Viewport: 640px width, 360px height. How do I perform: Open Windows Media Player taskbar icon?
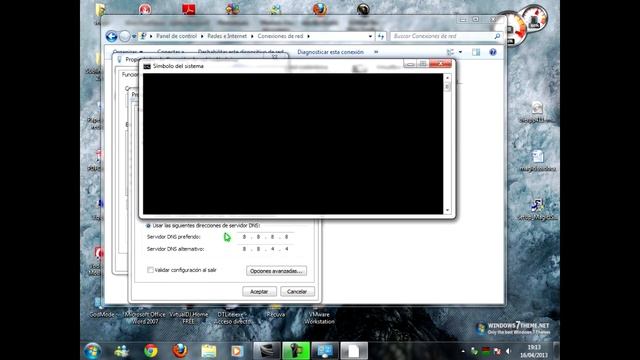pyautogui.click(x=237, y=351)
